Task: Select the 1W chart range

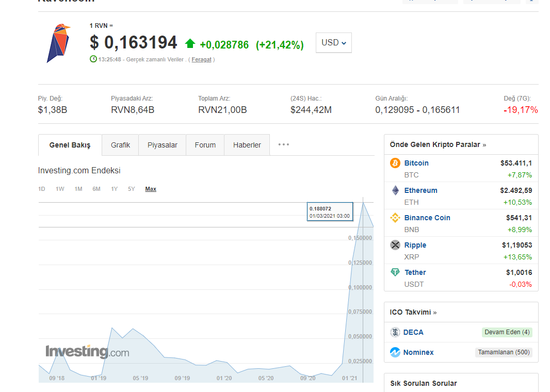Action: tap(60, 189)
